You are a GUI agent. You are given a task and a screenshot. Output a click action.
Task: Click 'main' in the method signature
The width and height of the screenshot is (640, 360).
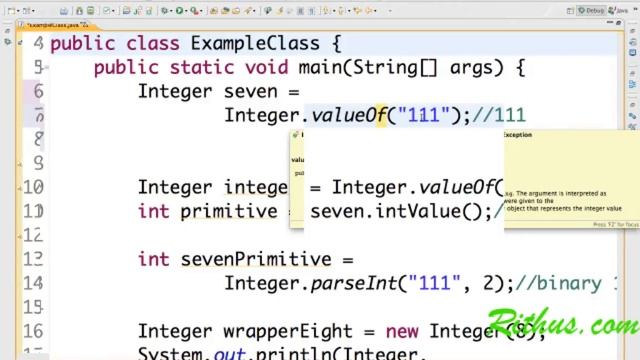click(320, 67)
